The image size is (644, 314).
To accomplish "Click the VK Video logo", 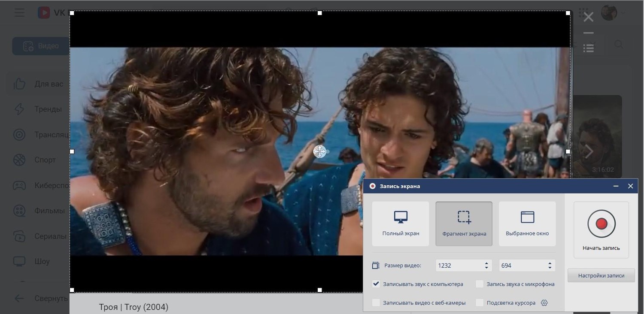I will coord(44,12).
